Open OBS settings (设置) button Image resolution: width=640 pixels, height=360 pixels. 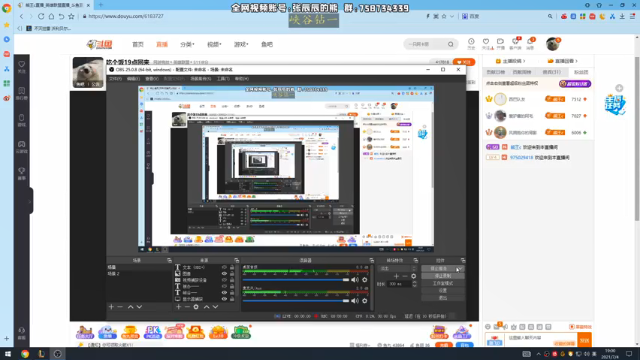(x=443, y=291)
